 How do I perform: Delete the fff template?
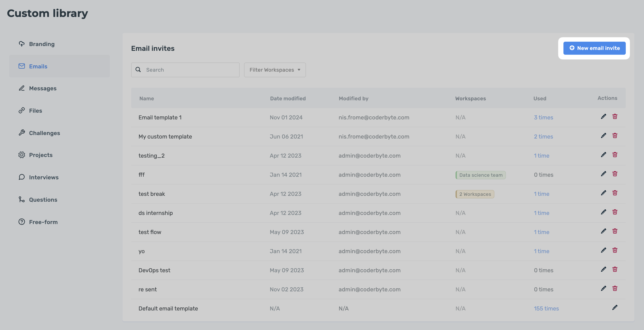[x=615, y=174]
